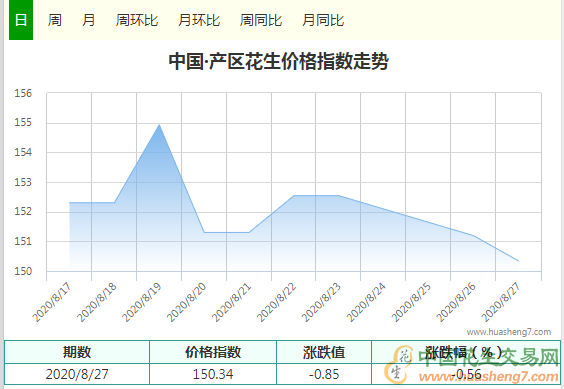Click the last data point at 2020/8/27

pyautogui.click(x=518, y=261)
